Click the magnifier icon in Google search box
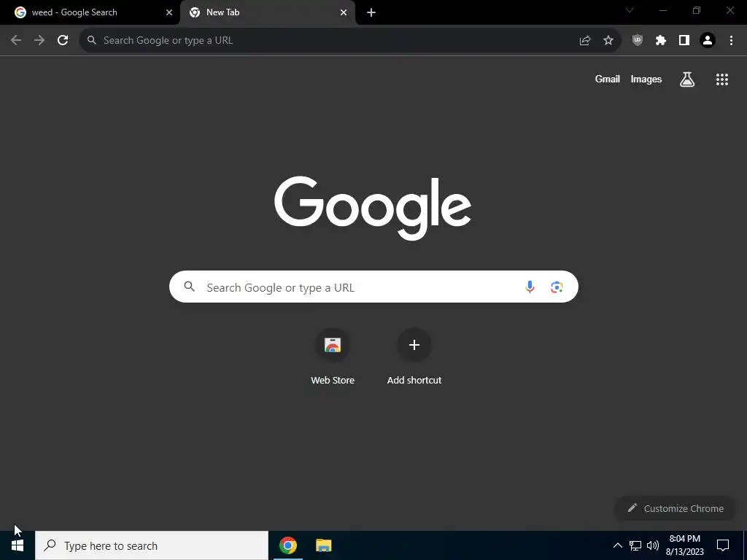Screen dimensions: 747x560 click(x=190, y=286)
